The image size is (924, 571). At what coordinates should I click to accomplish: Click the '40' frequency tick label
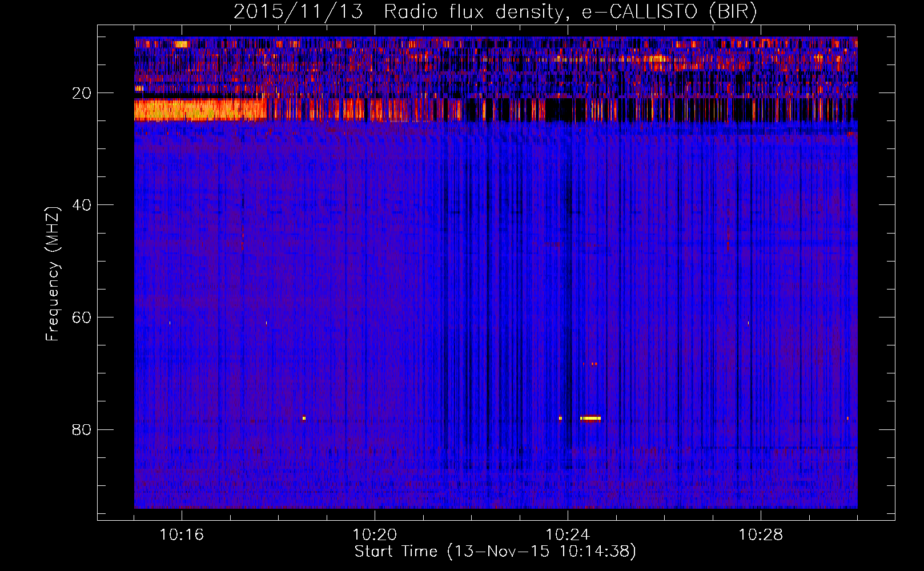(82, 205)
